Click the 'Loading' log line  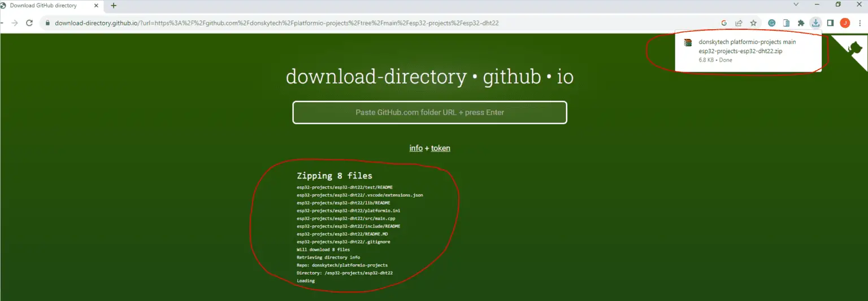point(306,281)
